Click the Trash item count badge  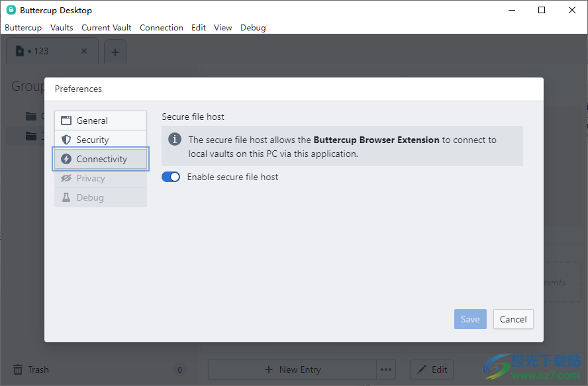pyautogui.click(x=180, y=370)
